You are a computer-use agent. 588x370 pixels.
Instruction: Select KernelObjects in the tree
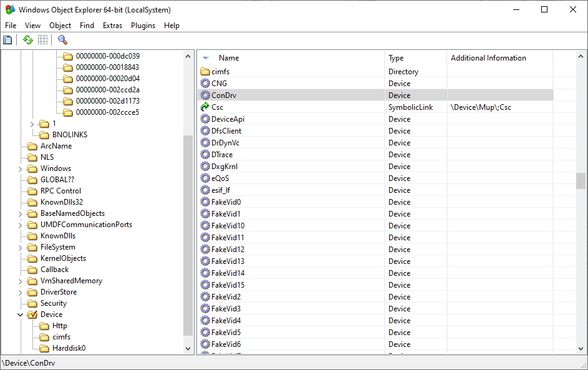point(64,258)
